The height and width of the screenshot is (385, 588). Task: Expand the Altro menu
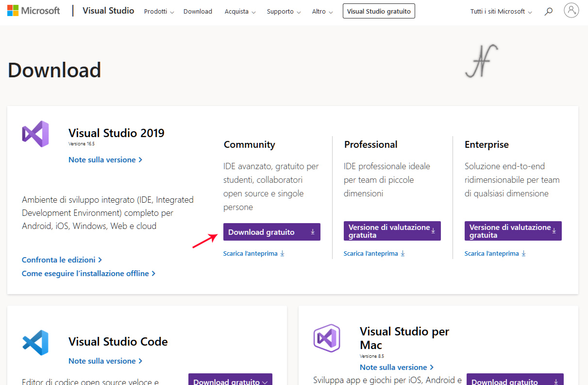[322, 11]
